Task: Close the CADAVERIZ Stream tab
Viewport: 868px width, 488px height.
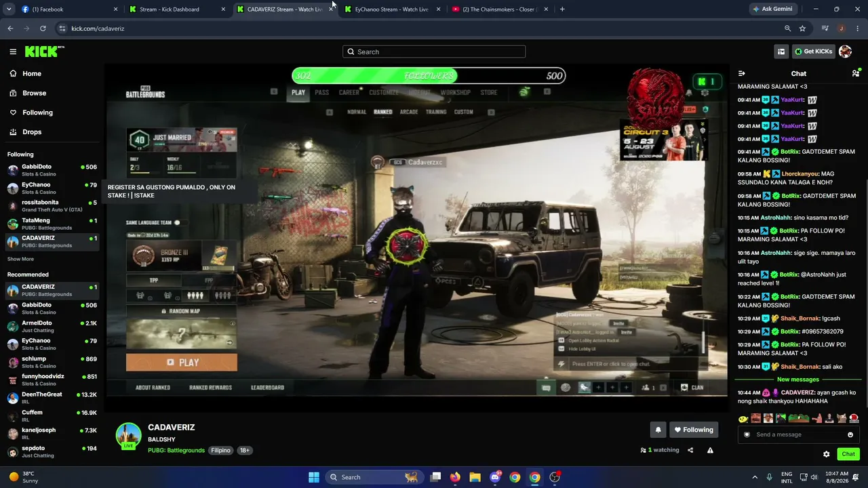Action: click(x=331, y=9)
